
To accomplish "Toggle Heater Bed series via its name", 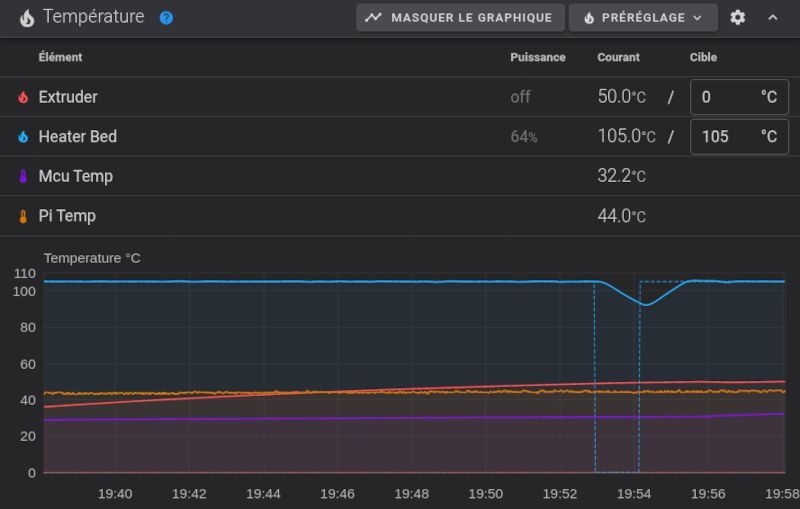I will [x=78, y=137].
